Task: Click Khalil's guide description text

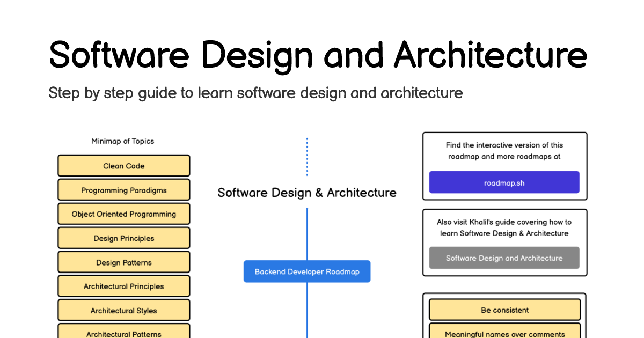Action: pos(504,227)
